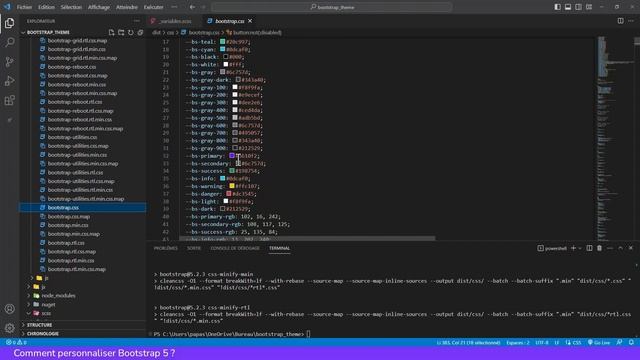The width and height of the screenshot is (640, 360).
Task: Change indentation Espaces: 2 setting
Action: click(x=518, y=342)
